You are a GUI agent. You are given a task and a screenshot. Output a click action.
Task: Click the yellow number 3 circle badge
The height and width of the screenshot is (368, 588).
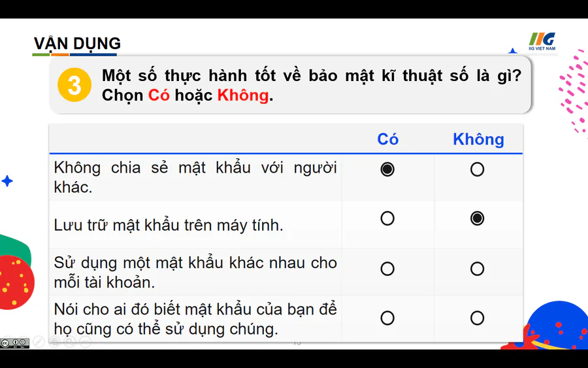tap(74, 85)
